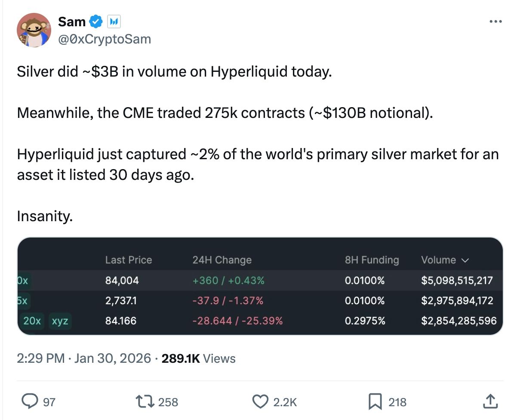Click the 20x leverage badge
This screenshot has height=420, width=517.
click(x=32, y=321)
